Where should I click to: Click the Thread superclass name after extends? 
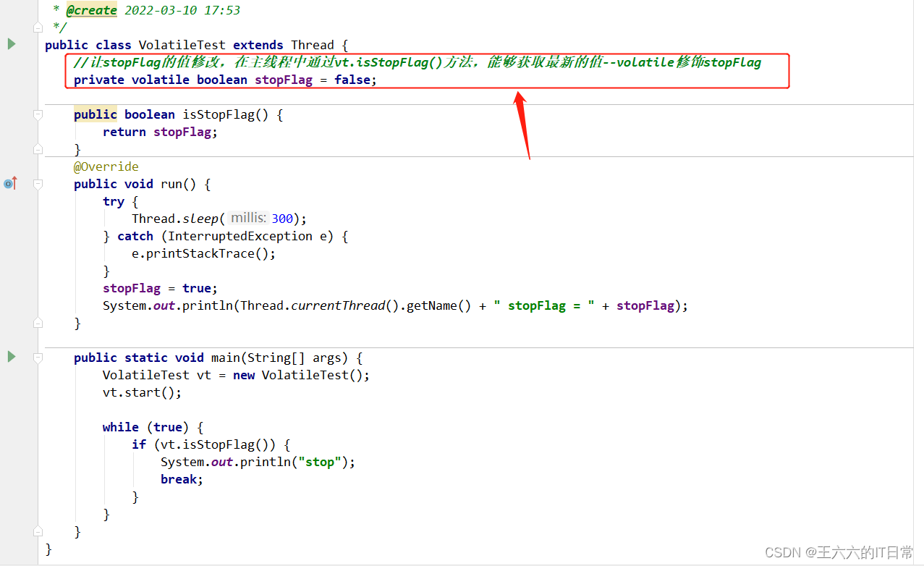[313, 45]
